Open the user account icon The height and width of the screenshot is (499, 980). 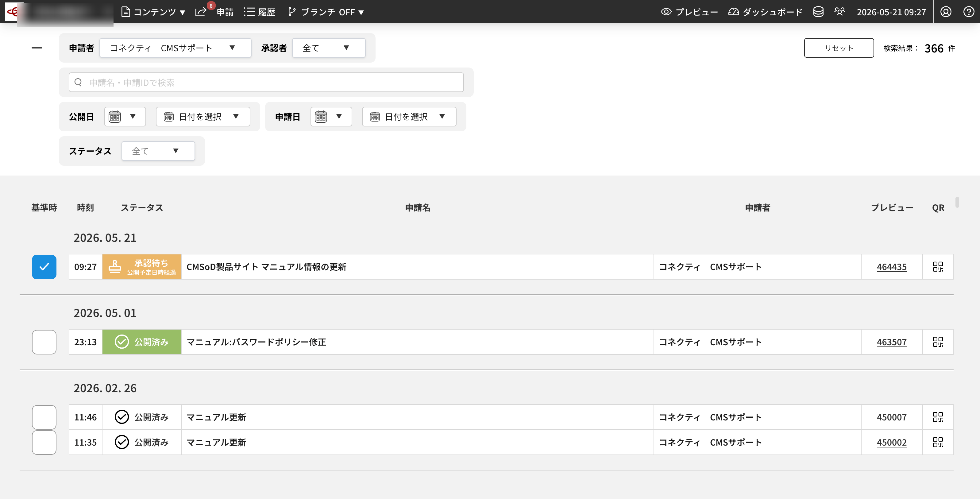tap(946, 12)
